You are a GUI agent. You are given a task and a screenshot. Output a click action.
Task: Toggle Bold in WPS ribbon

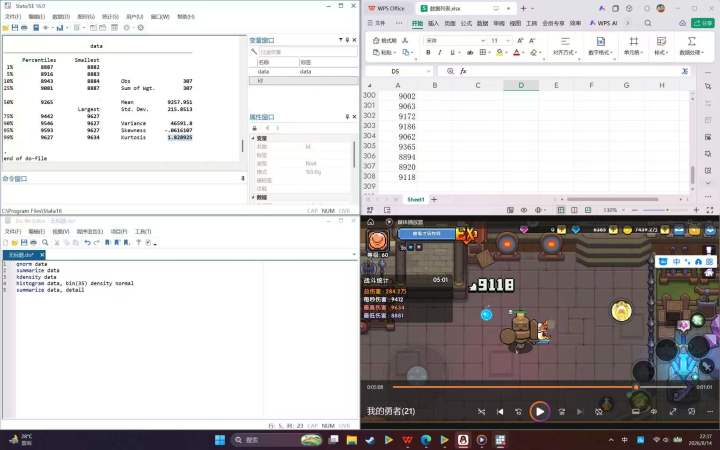point(428,53)
